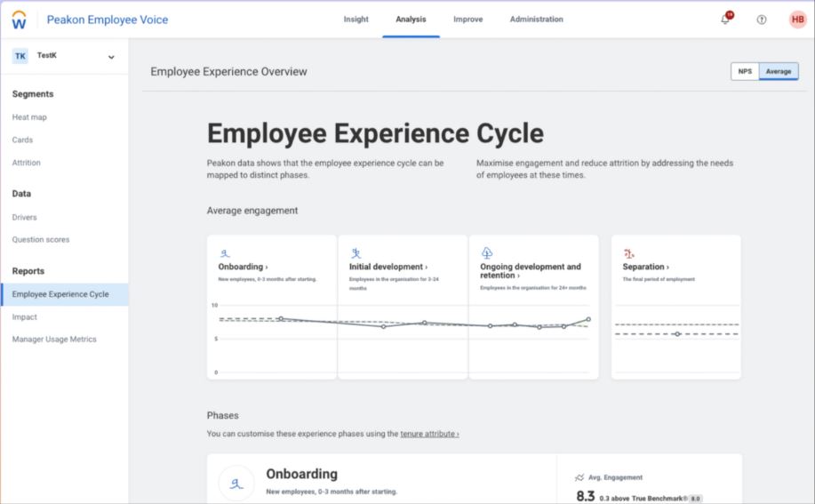Open the notifications bell
The width and height of the screenshot is (815, 504).
pos(725,20)
